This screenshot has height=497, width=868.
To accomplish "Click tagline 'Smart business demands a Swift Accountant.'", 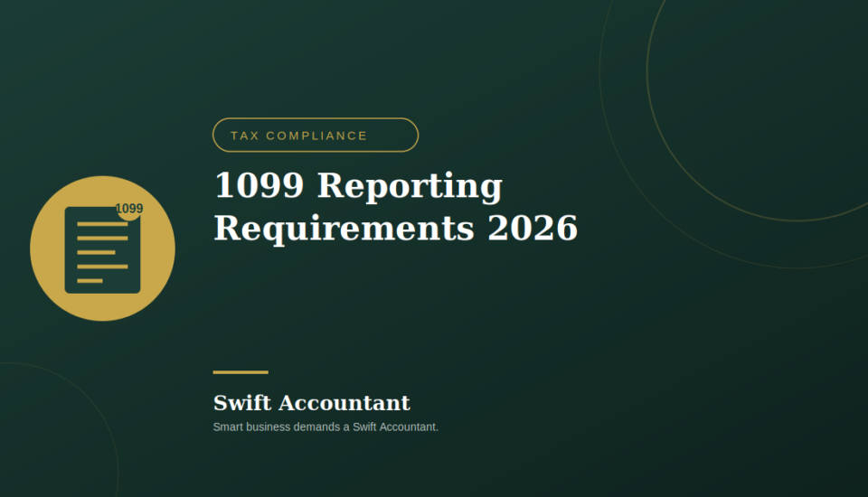I will click(325, 427).
